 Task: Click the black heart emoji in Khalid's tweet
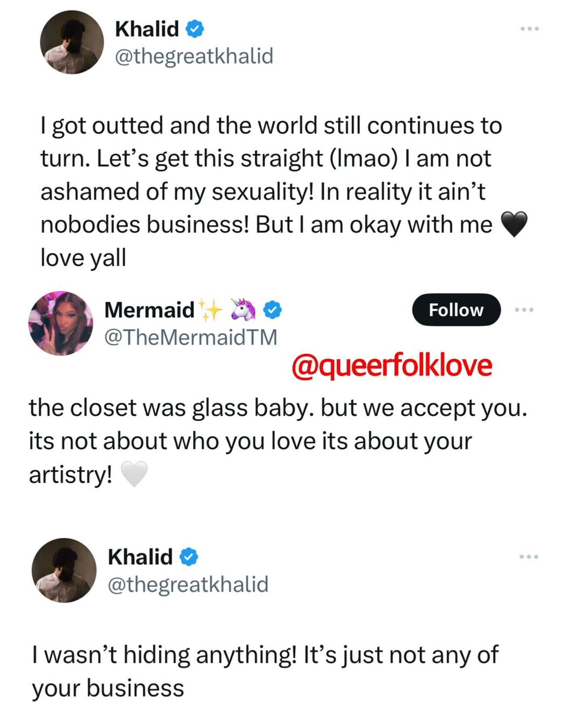(516, 224)
